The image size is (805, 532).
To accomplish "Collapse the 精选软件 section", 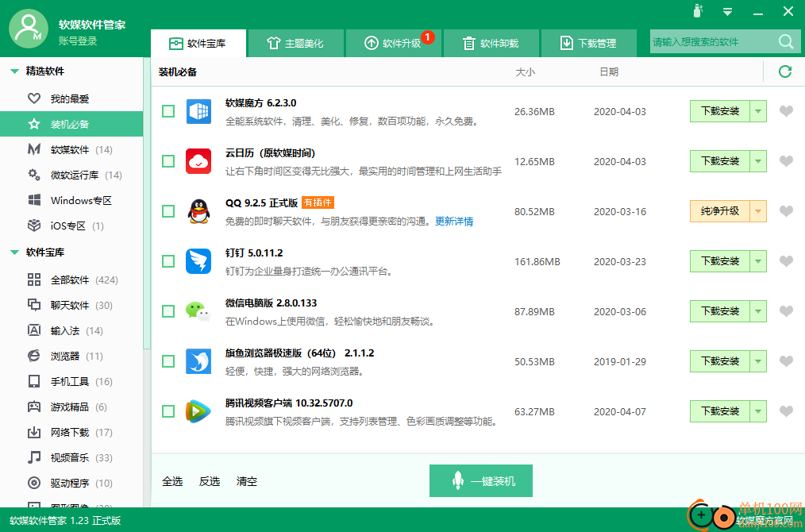I will pos(14,71).
